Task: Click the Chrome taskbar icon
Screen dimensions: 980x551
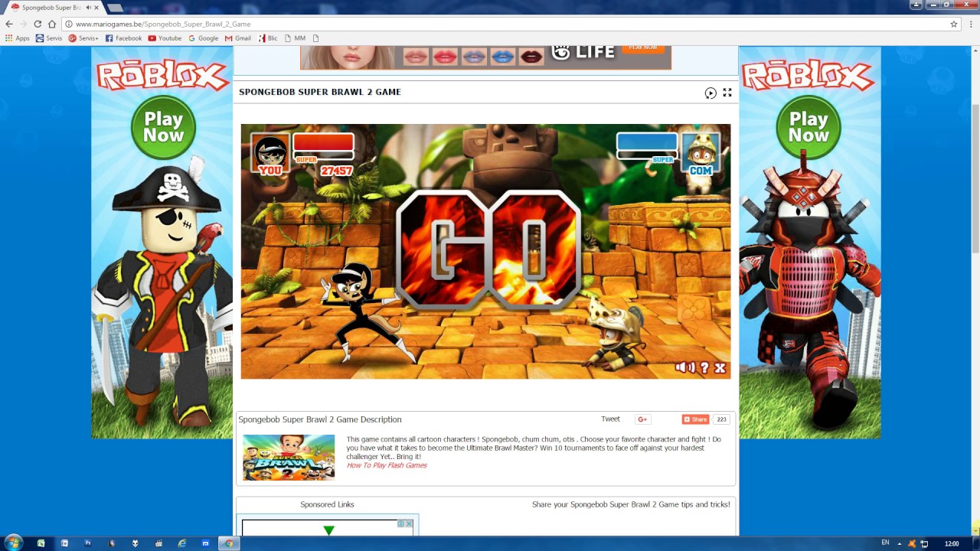Action: [x=228, y=543]
